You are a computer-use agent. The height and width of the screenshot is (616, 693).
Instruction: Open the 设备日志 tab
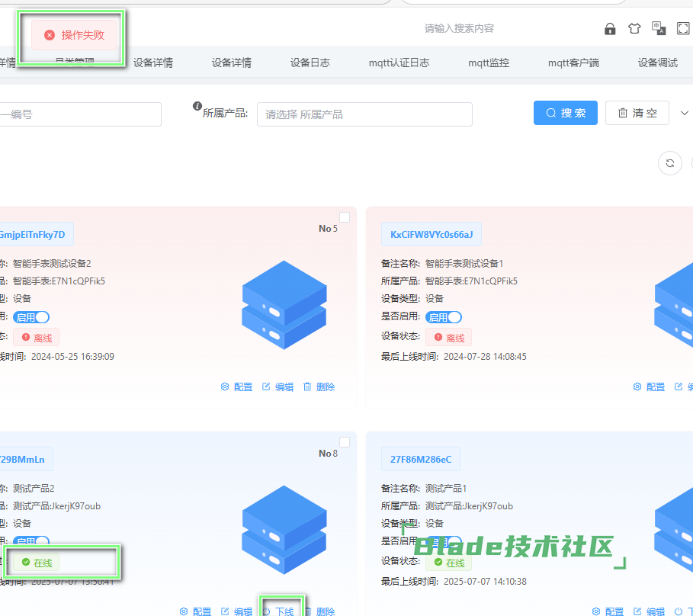[310, 63]
